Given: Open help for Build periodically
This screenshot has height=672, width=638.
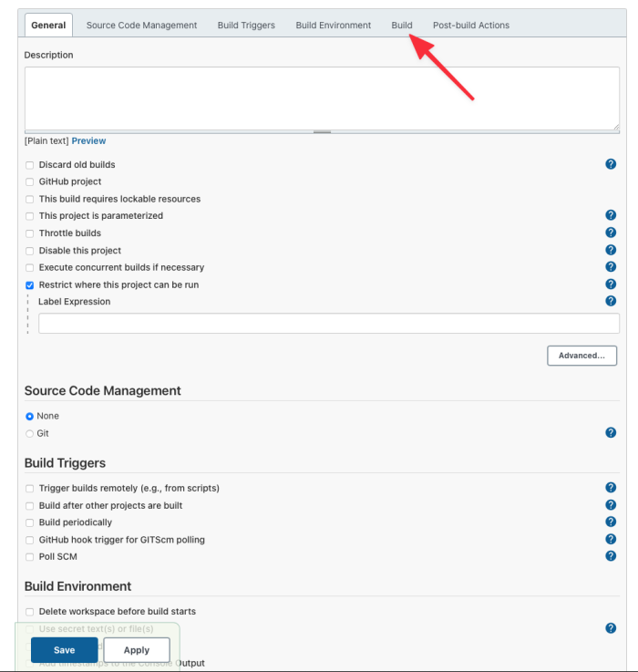Looking at the screenshot, I should 611,522.
